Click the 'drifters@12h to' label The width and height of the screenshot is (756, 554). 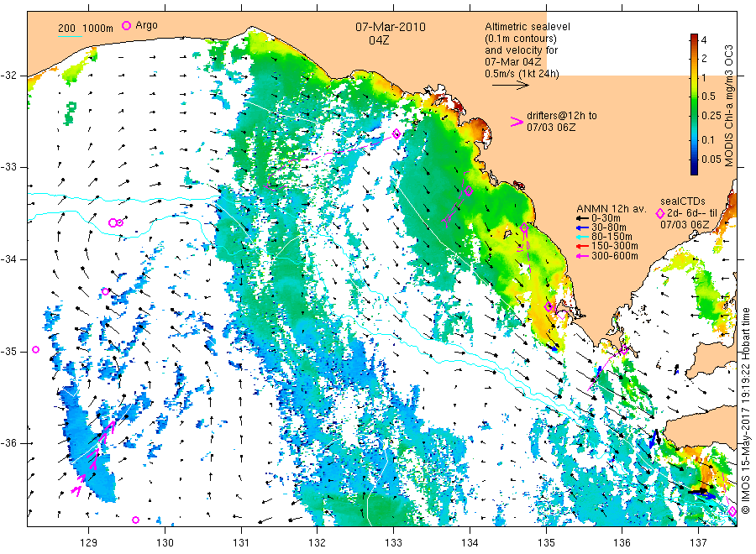[562, 116]
